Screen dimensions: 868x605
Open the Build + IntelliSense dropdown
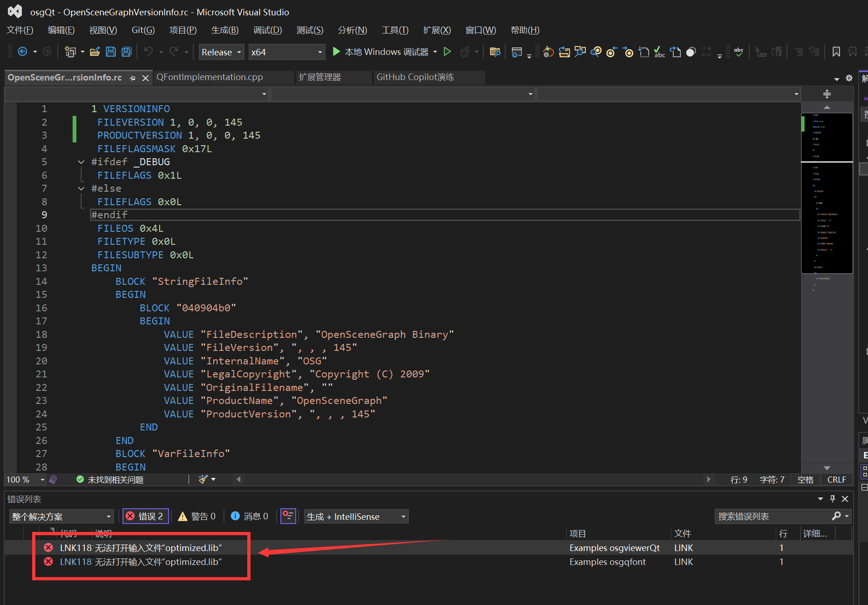pos(356,516)
